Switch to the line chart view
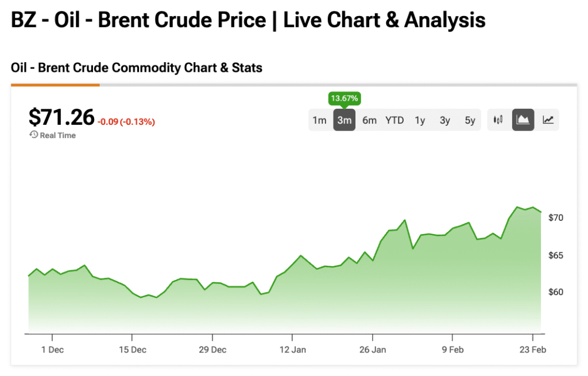Screen dimensions: 588x376 [x=548, y=120]
